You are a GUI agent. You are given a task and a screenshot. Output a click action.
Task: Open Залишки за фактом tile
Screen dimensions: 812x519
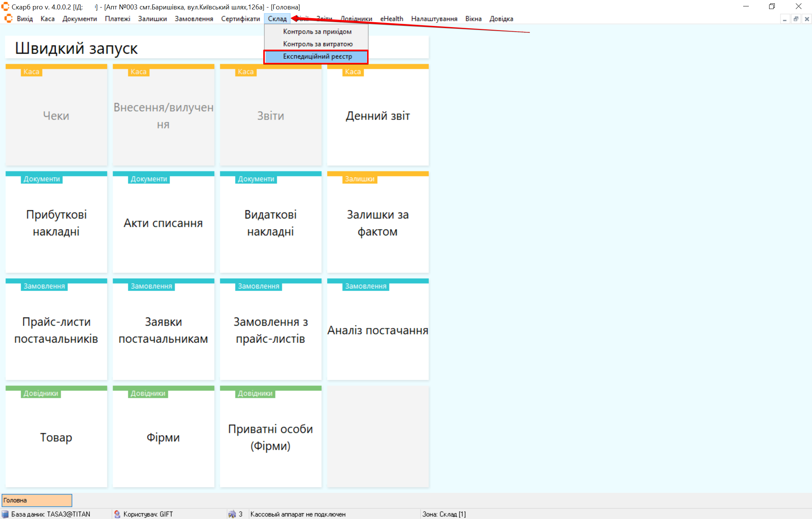point(378,223)
